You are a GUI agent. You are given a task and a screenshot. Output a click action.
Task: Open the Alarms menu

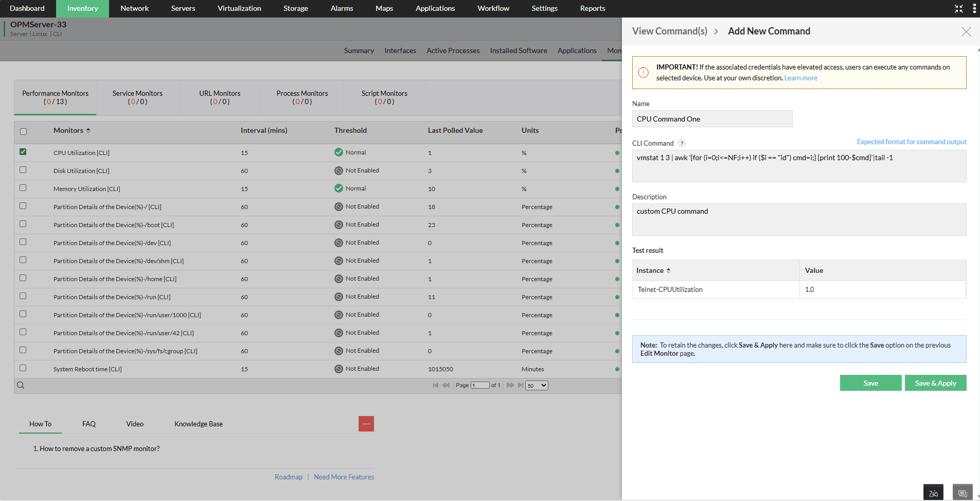pos(341,8)
